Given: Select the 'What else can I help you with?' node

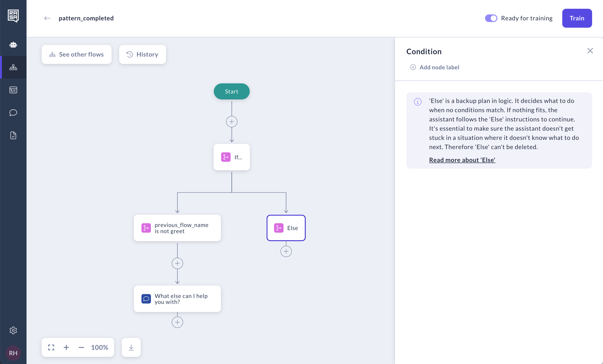Looking at the screenshot, I should pyautogui.click(x=177, y=299).
